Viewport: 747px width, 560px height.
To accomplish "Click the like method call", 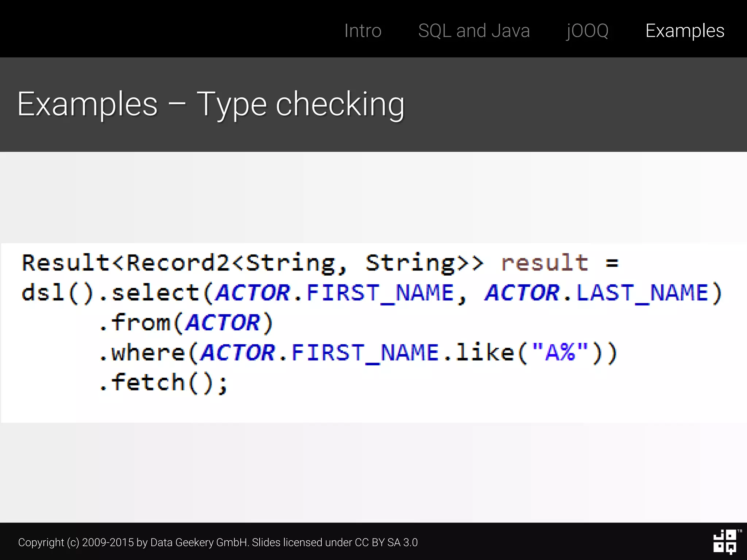I will point(484,353).
